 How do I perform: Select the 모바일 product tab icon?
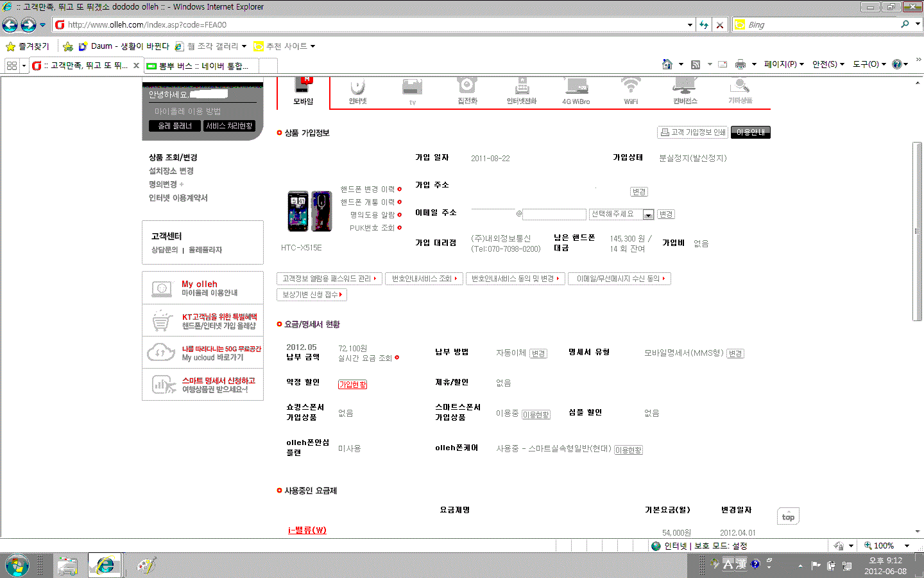coord(303,91)
